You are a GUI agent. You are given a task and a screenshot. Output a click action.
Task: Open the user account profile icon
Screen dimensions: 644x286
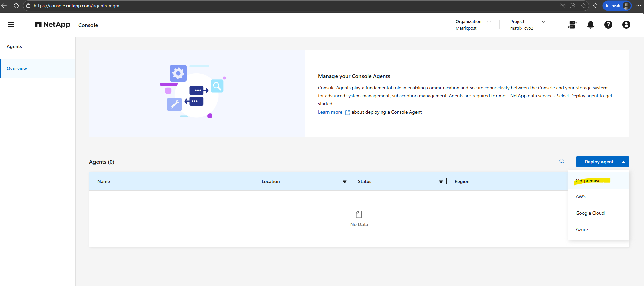click(626, 25)
